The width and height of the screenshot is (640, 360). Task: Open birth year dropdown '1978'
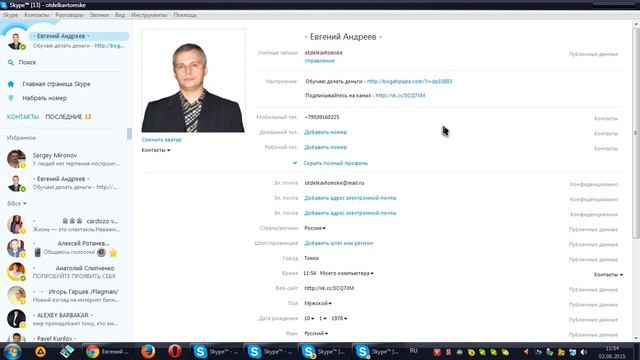pyautogui.click(x=339, y=318)
